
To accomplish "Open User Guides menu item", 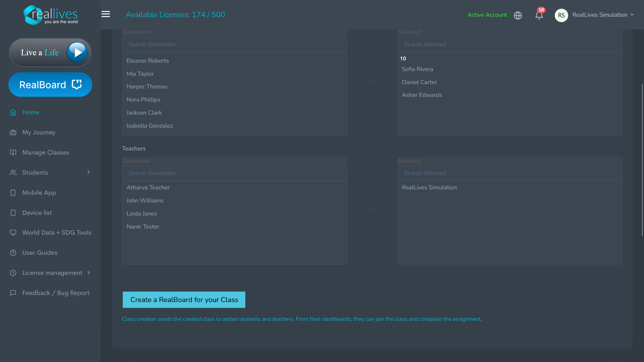I will 40,253.
